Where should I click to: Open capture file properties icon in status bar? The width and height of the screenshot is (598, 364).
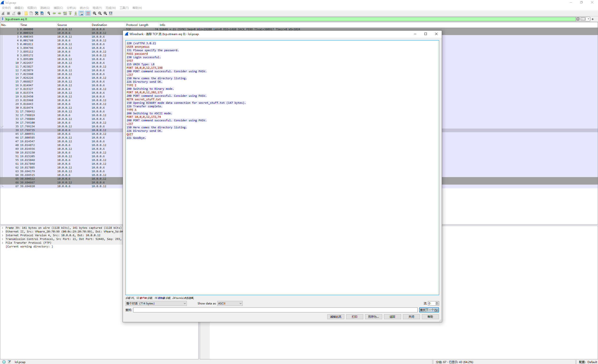(10, 362)
